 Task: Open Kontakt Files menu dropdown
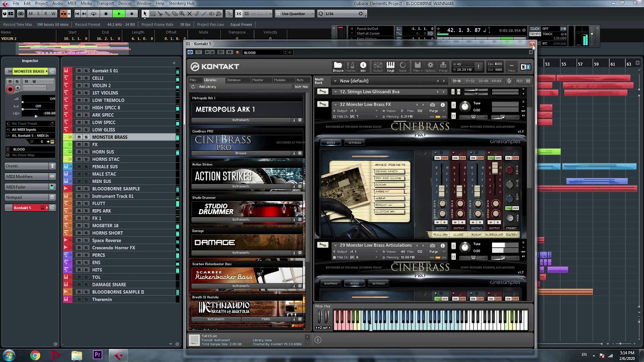click(417, 66)
